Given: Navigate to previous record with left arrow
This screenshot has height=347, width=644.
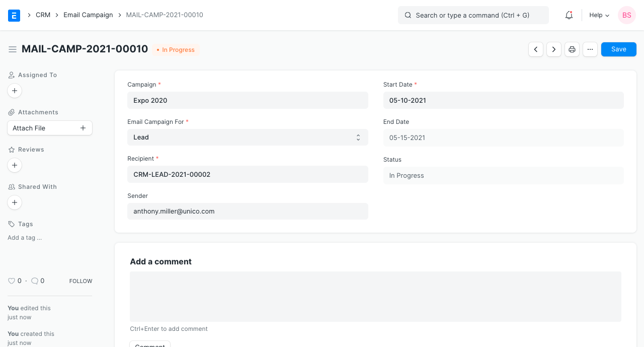Looking at the screenshot, I should click(535, 49).
